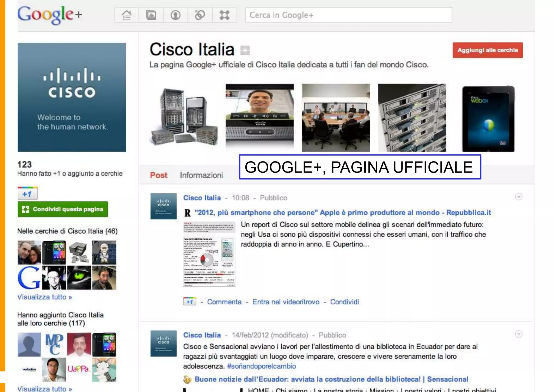Click the Pubblico label on 14/feb/2012 post
Image resolution: width=554 pixels, height=392 pixels.
[332, 335]
